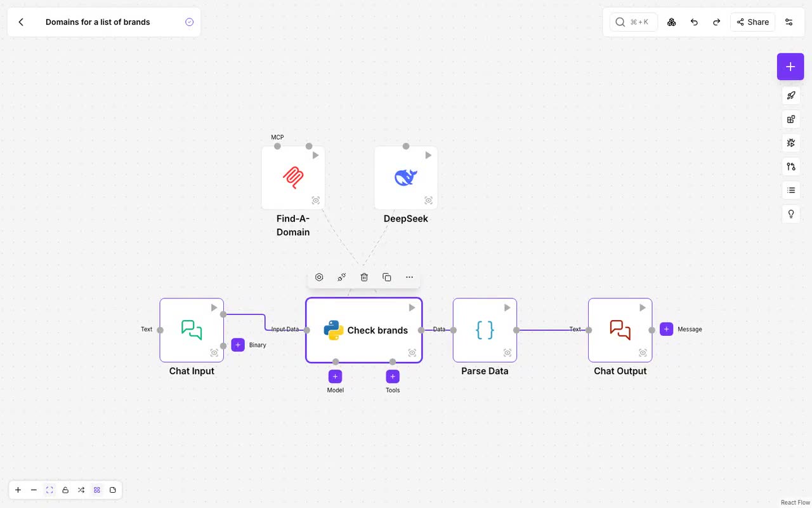This screenshot has height=508, width=812.
Task: Open the components blocks icon in the right sidebar
Action: 791,119
